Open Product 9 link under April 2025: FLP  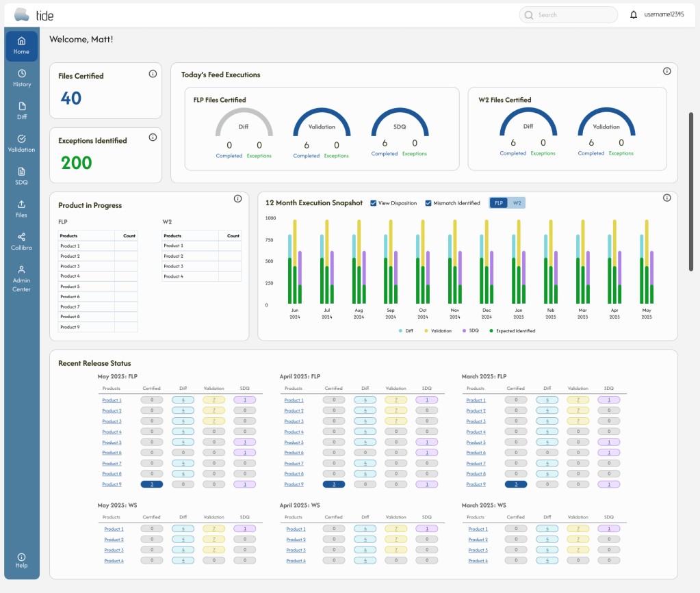[x=294, y=484]
